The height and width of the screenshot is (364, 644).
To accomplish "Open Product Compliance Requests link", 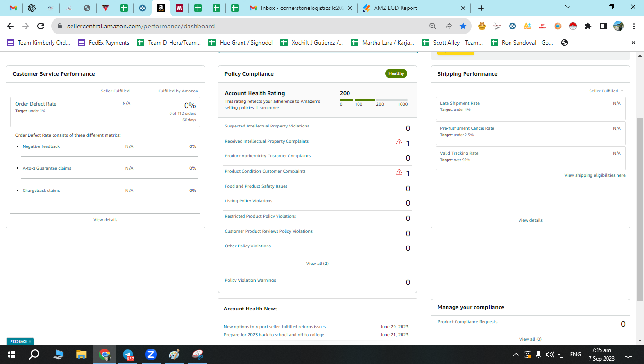I will (x=467, y=322).
